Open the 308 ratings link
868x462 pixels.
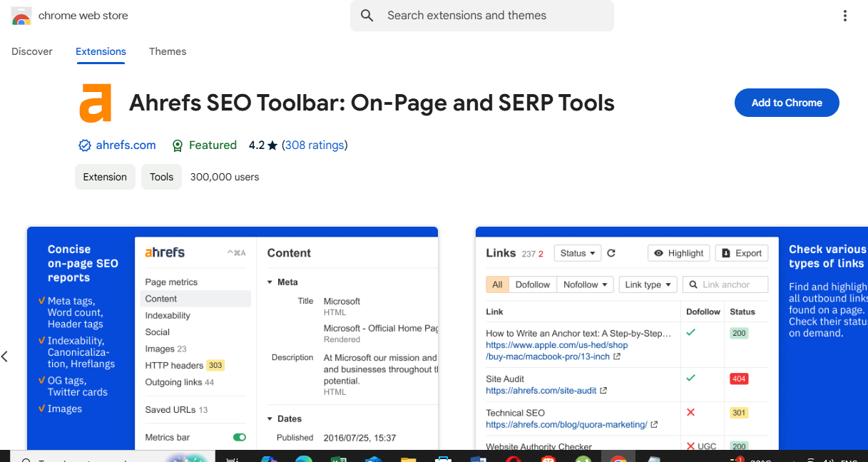point(315,145)
